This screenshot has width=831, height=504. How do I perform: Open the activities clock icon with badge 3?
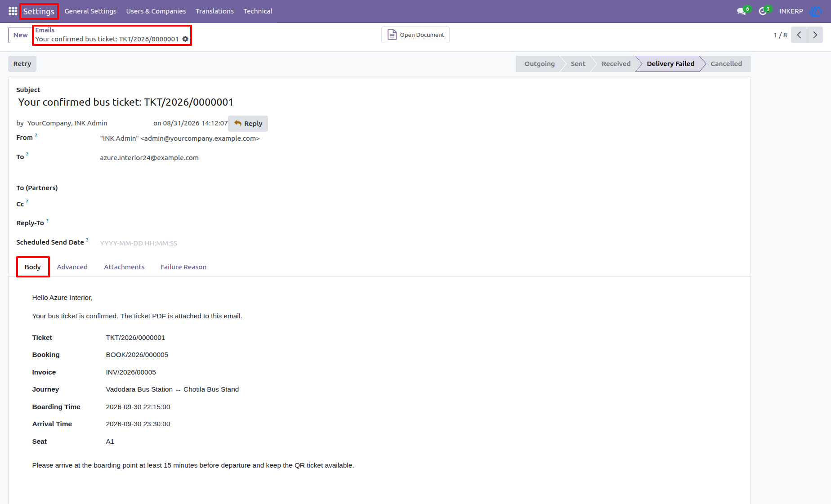764,11
